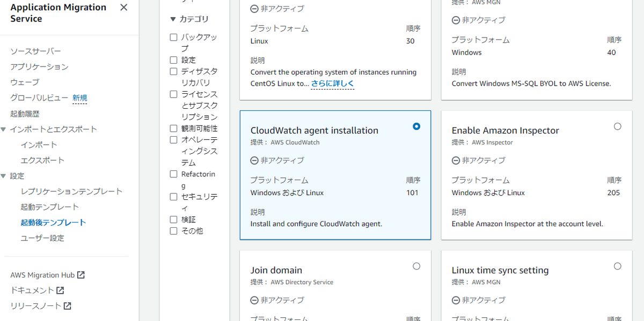Check the 検証 category checkbox

point(173,220)
